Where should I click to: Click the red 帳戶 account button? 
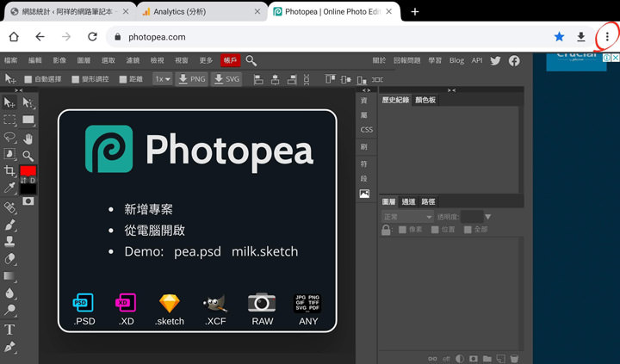click(x=230, y=60)
